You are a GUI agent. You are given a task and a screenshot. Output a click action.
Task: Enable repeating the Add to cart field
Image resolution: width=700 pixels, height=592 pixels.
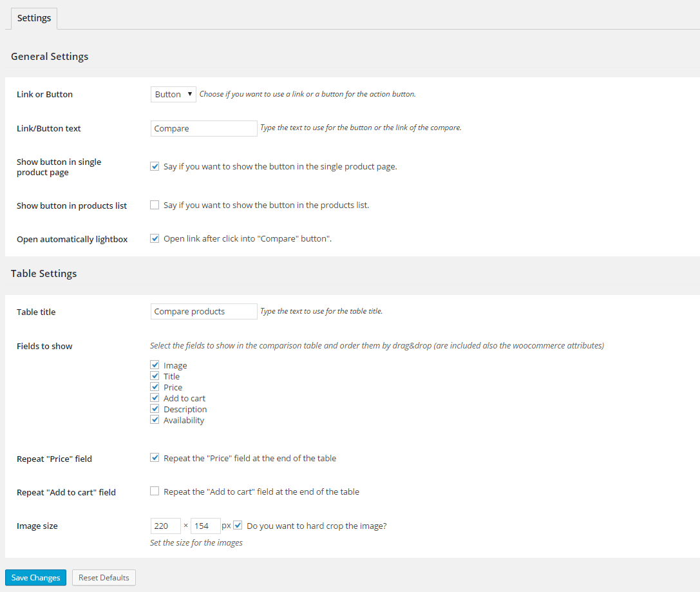point(155,491)
